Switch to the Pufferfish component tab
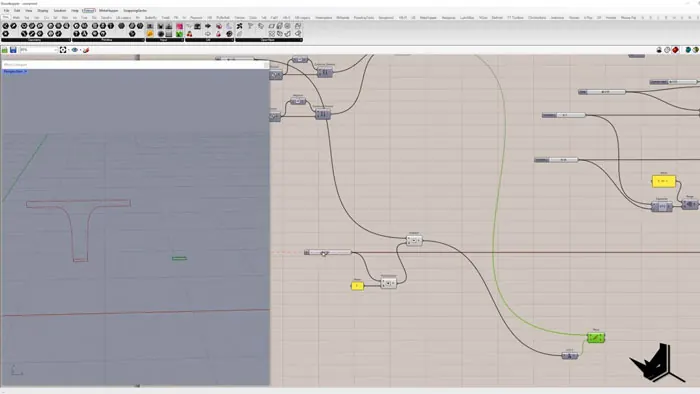Viewport: 700px width, 394px height. (223, 18)
